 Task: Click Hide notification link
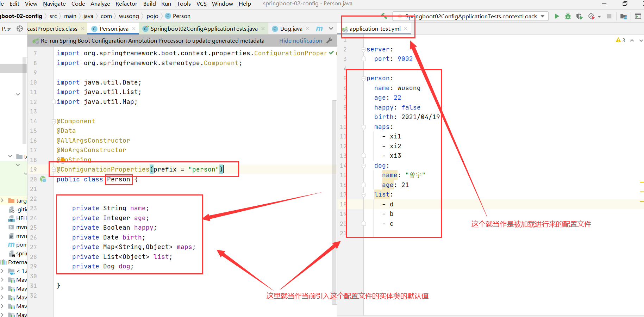300,41
